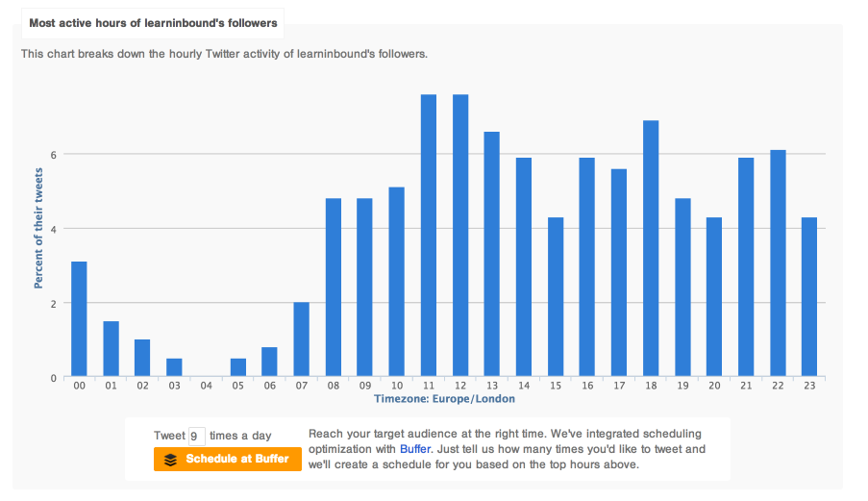Click the bar for hour 20
The height and width of the screenshot is (501, 868).
[x=714, y=297]
